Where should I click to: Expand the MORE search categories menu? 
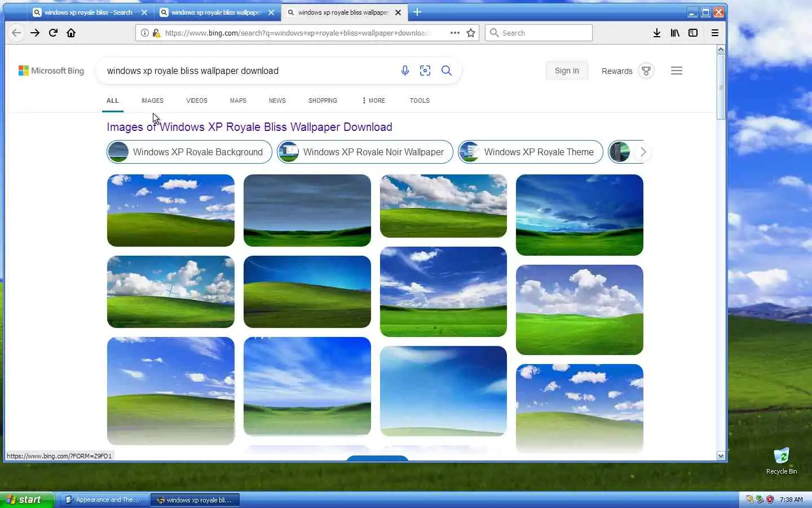tap(374, 100)
